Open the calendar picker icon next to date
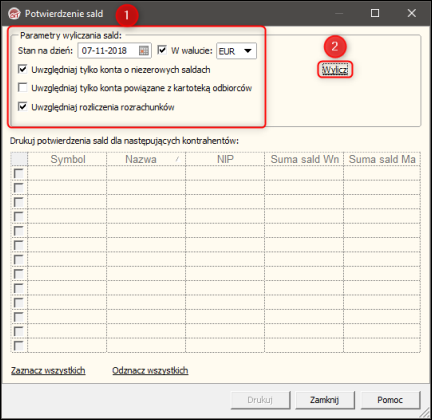The height and width of the screenshot is (420, 432). coord(144,51)
